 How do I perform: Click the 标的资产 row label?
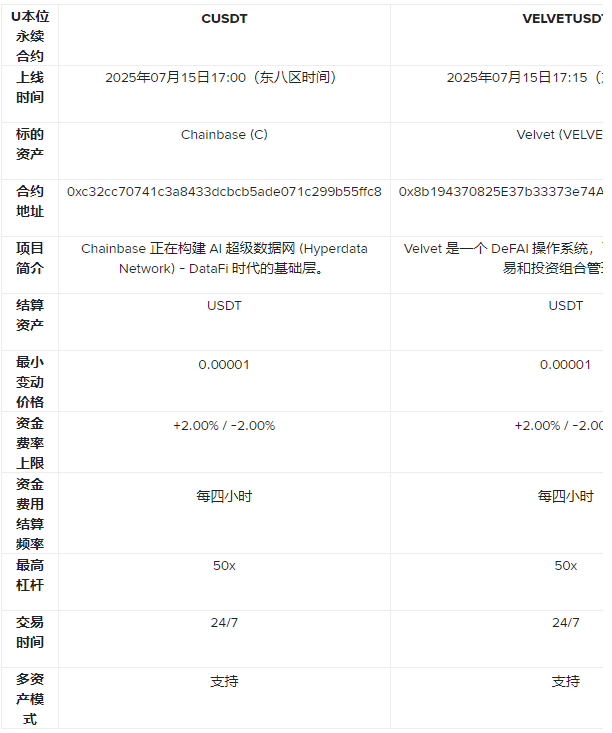(30, 144)
